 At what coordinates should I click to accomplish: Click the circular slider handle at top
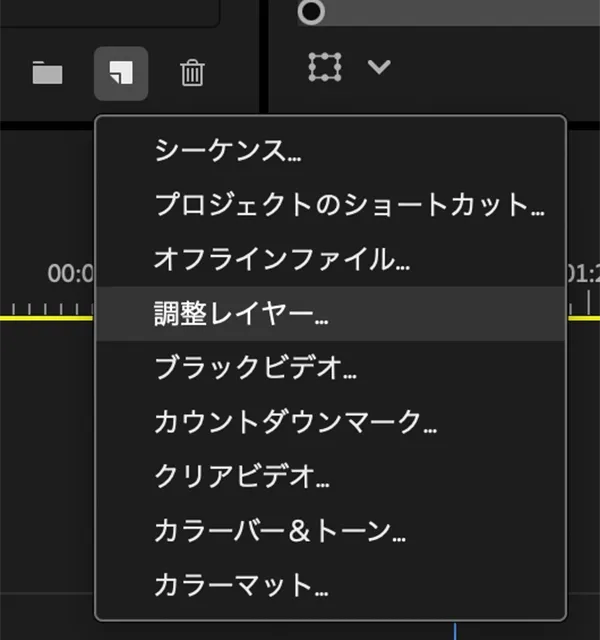(x=311, y=11)
